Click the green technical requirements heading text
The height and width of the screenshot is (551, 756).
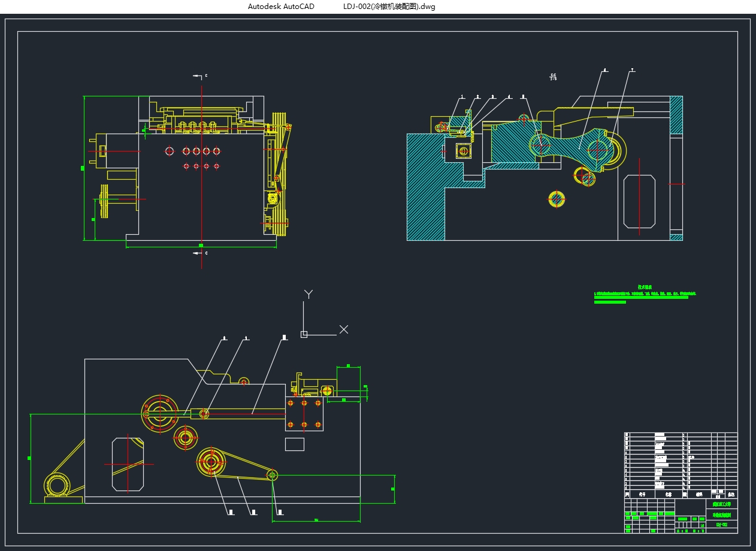[645, 287]
